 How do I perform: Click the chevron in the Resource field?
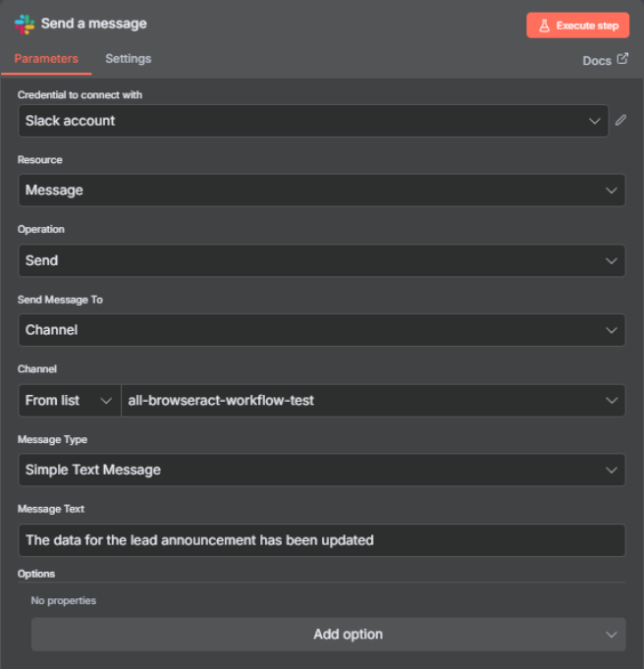[x=613, y=191]
